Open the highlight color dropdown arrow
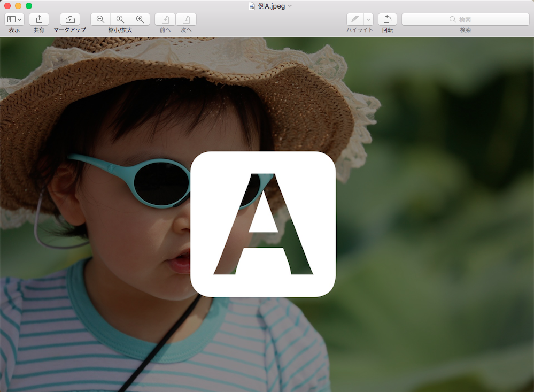The height and width of the screenshot is (392, 534). coord(368,19)
